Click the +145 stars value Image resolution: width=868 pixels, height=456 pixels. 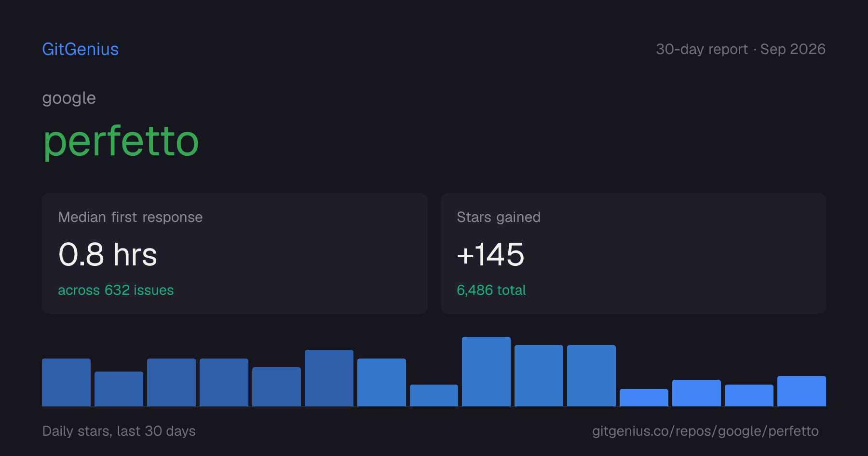(490, 254)
